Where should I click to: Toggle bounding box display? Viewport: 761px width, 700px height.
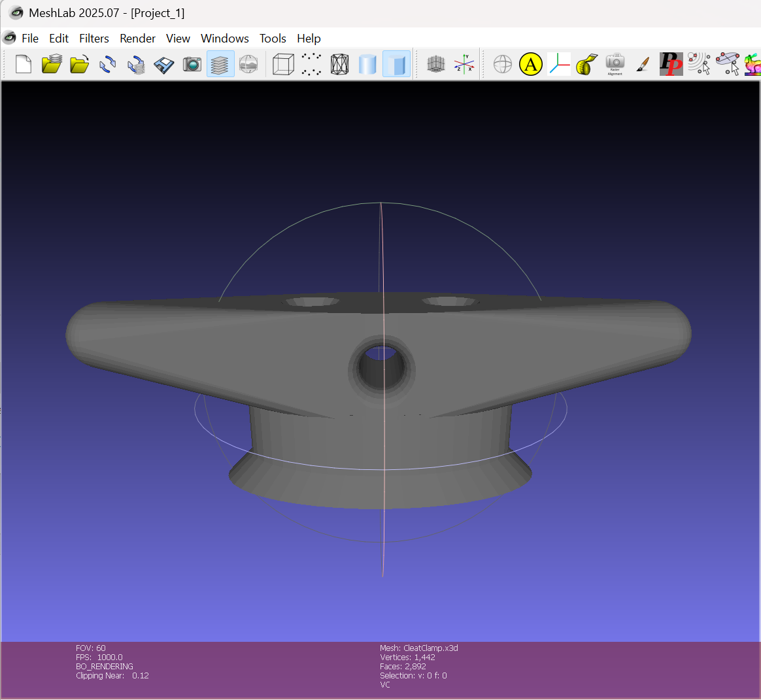283,64
